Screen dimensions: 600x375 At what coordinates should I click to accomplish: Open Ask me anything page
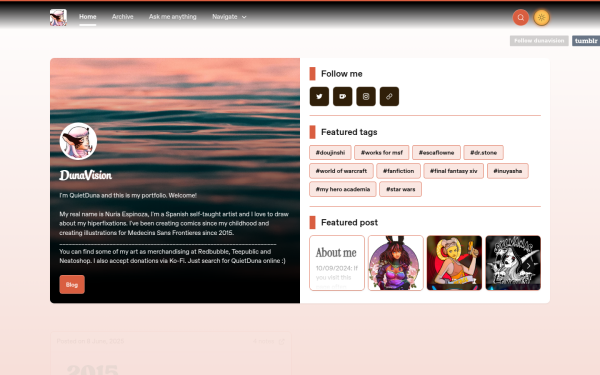(x=173, y=17)
